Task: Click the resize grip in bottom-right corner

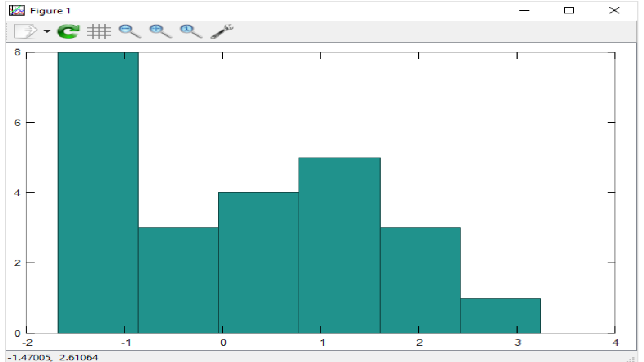Action: [x=632, y=359]
